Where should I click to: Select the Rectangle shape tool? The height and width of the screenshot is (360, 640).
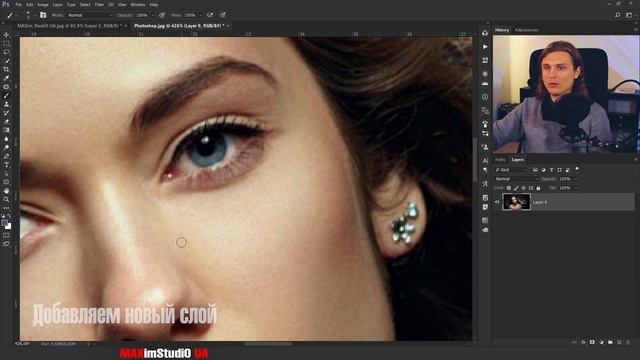click(7, 182)
